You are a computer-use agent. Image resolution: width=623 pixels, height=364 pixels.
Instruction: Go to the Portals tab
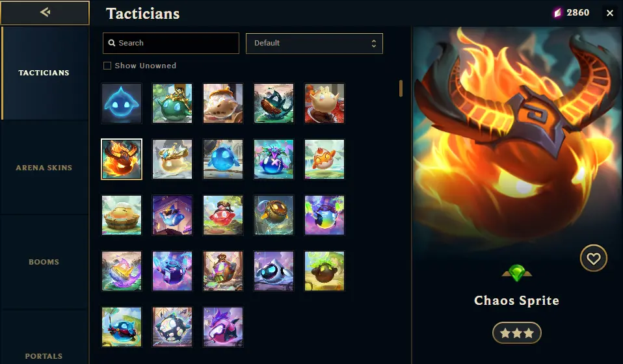pos(44,356)
